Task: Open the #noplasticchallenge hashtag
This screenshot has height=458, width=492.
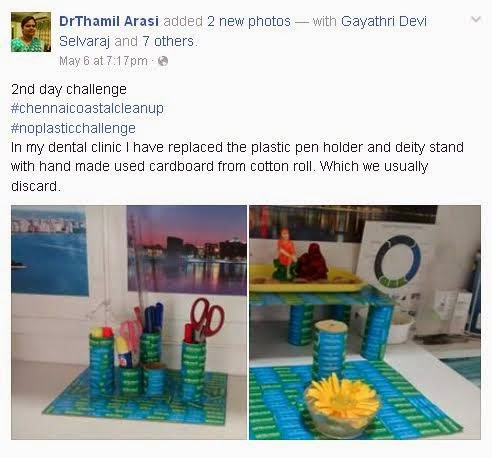Action: click(x=73, y=128)
